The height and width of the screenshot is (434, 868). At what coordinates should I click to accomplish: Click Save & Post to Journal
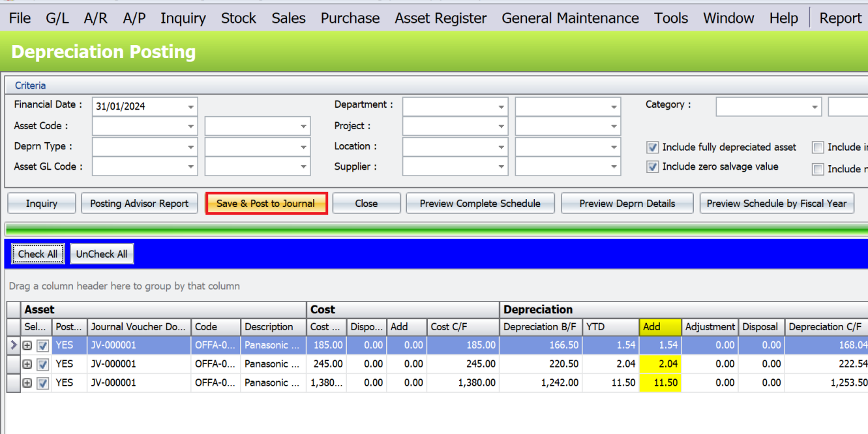tap(266, 204)
